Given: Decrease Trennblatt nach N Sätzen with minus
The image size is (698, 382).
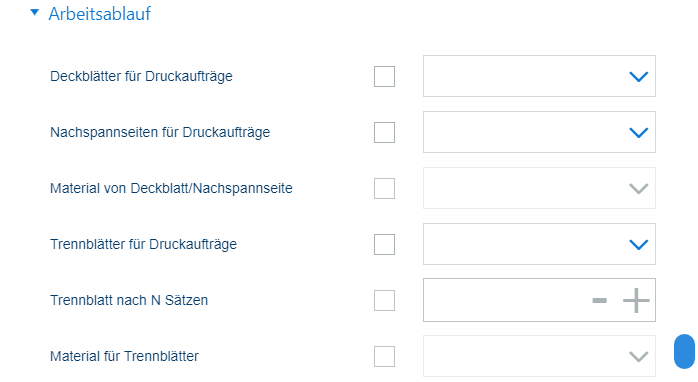Looking at the screenshot, I should (600, 301).
